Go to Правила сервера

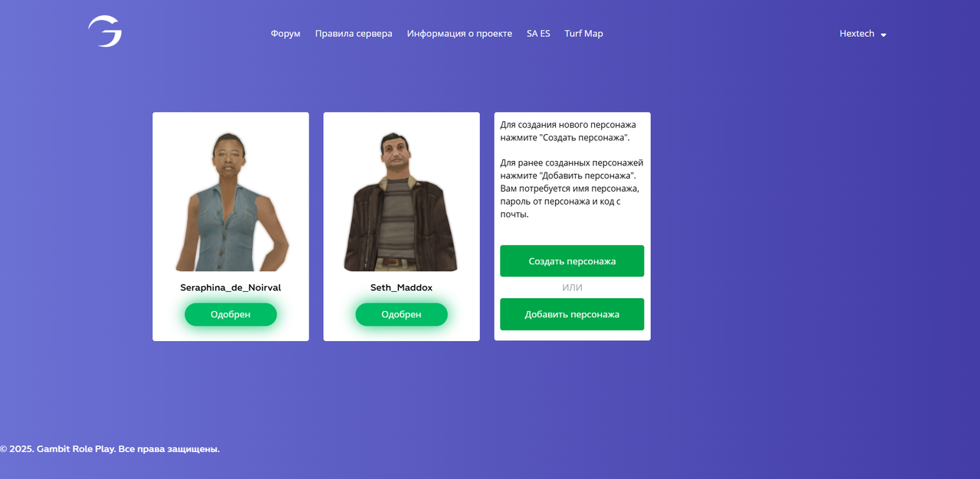coord(354,34)
